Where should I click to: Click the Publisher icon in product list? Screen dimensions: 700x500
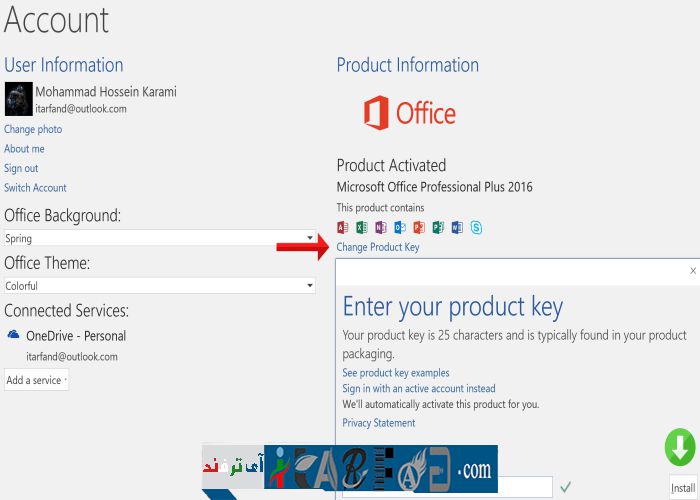438,227
